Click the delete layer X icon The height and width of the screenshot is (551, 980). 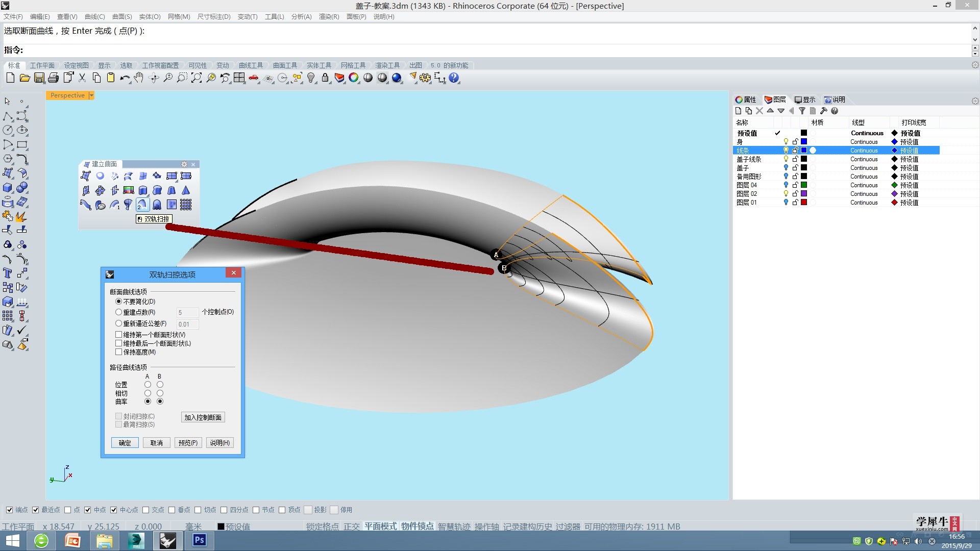click(759, 111)
